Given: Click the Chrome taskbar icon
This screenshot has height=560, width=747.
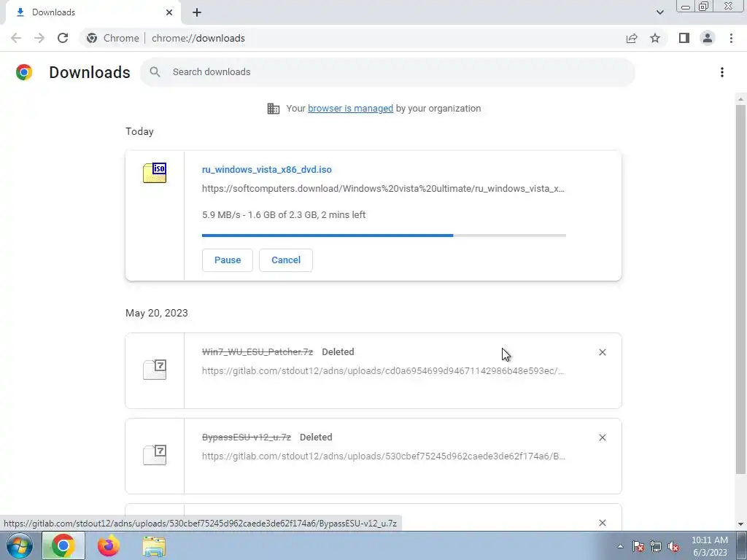Looking at the screenshot, I should [63, 545].
